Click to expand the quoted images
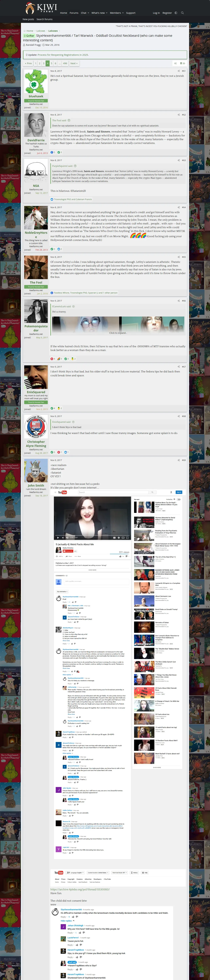 [x=118, y=333]
